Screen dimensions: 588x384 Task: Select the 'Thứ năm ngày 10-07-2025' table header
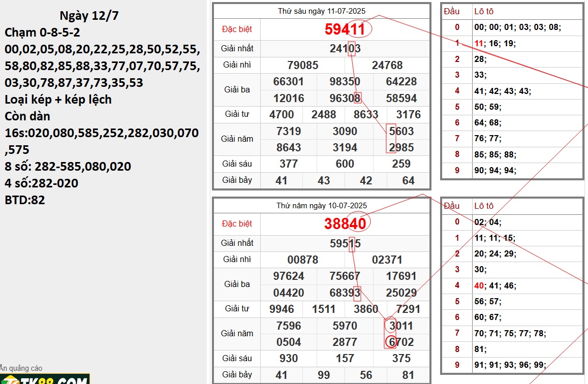click(x=321, y=206)
